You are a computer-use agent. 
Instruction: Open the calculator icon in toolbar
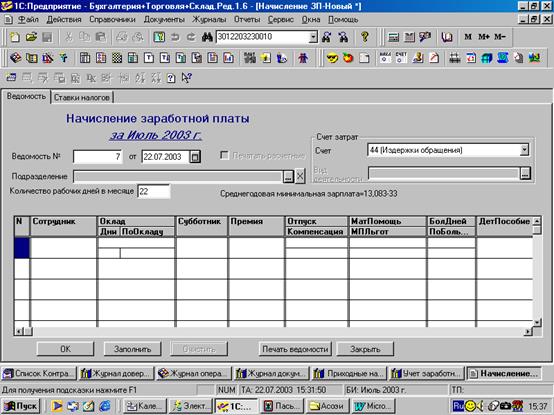(393, 37)
